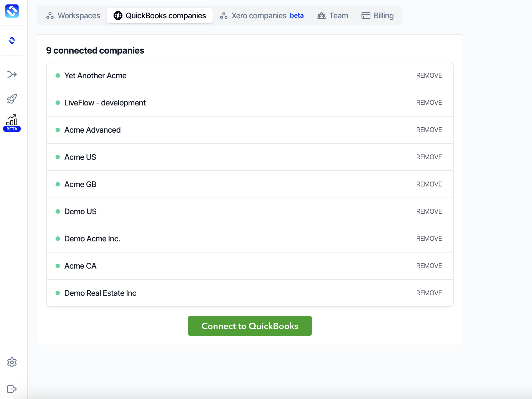Click the 9 connected companies heading
Screen dimensions: 532x399
coord(95,50)
